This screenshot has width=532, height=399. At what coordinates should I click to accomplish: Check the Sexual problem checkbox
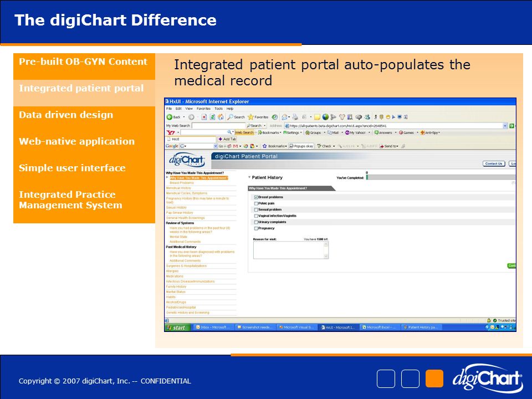click(256, 209)
